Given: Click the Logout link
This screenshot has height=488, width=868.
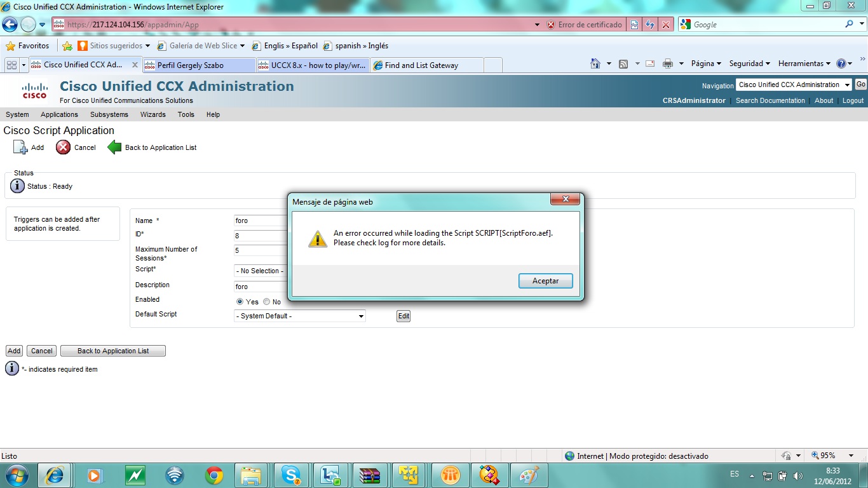Looking at the screenshot, I should coord(853,100).
